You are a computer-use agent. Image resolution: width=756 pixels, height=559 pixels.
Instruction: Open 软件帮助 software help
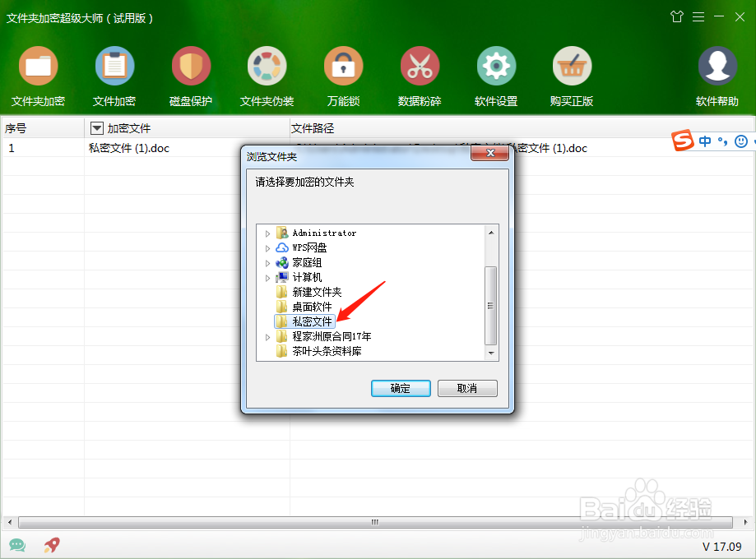tap(717, 76)
